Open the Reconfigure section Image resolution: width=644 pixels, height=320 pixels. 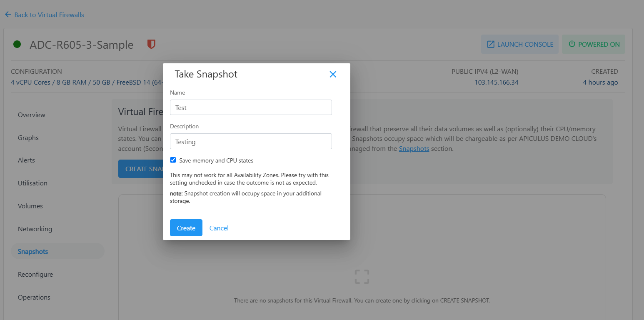35,274
